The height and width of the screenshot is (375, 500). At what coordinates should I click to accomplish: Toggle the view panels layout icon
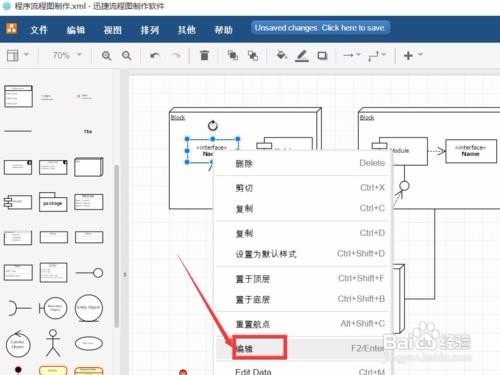pyautogui.click(x=13, y=55)
